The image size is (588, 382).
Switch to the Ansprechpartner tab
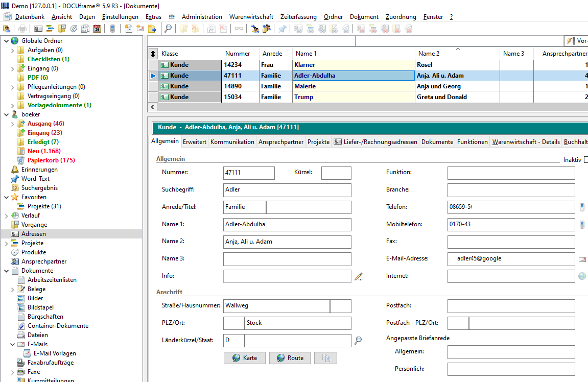coord(281,141)
